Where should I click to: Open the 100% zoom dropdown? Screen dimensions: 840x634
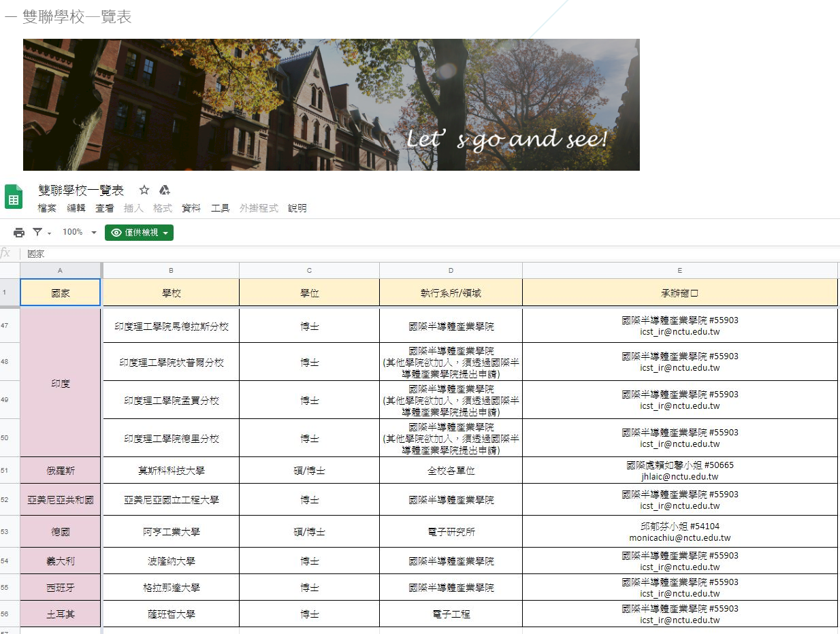(x=80, y=233)
